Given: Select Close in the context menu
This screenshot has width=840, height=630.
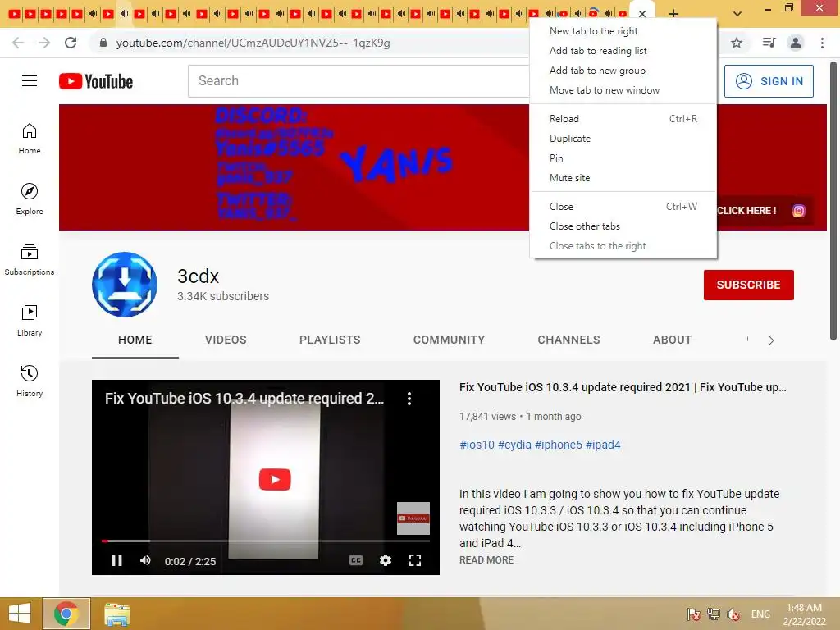Looking at the screenshot, I should [623, 207].
